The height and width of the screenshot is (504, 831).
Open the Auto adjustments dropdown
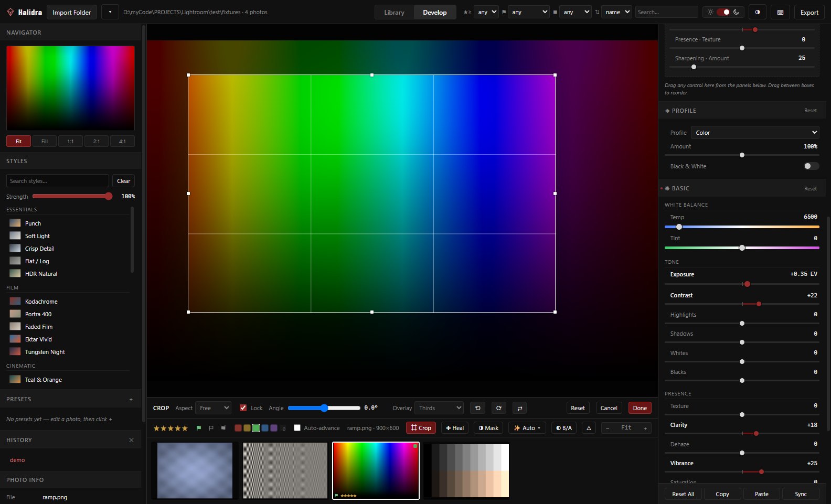click(x=527, y=428)
